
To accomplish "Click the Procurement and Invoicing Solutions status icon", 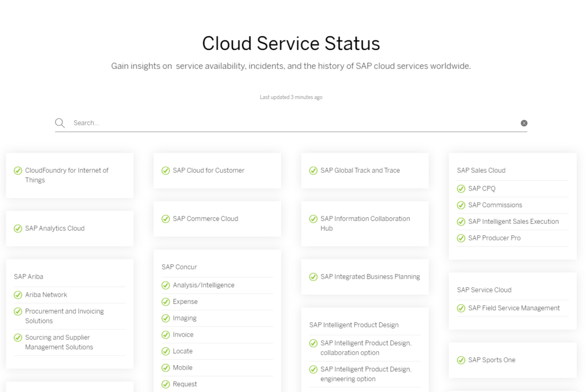I will click(x=18, y=312).
